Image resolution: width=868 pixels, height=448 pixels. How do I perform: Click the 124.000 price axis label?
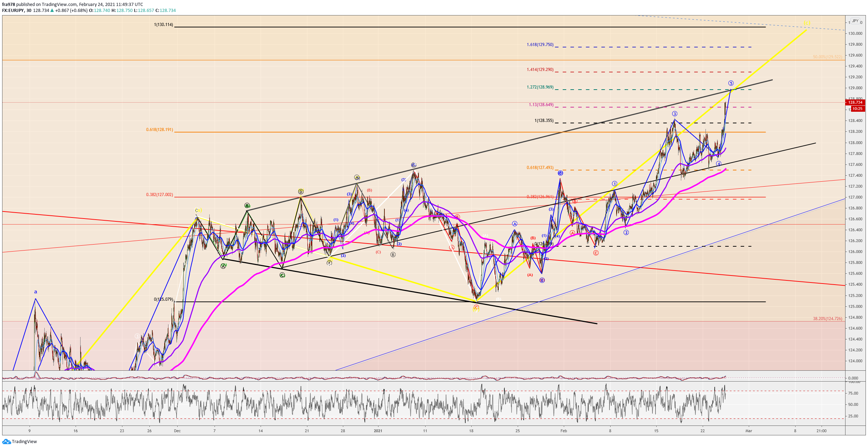click(855, 361)
